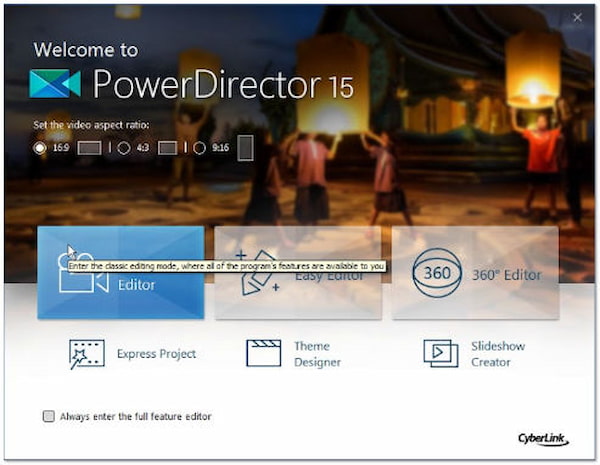The image size is (600, 465).
Task: Click the 4:3 rectangle icon
Action: [168, 148]
